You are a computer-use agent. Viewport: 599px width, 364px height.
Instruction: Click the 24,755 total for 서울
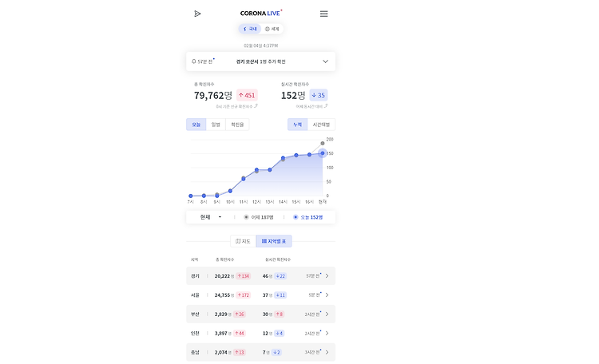coord(222,295)
